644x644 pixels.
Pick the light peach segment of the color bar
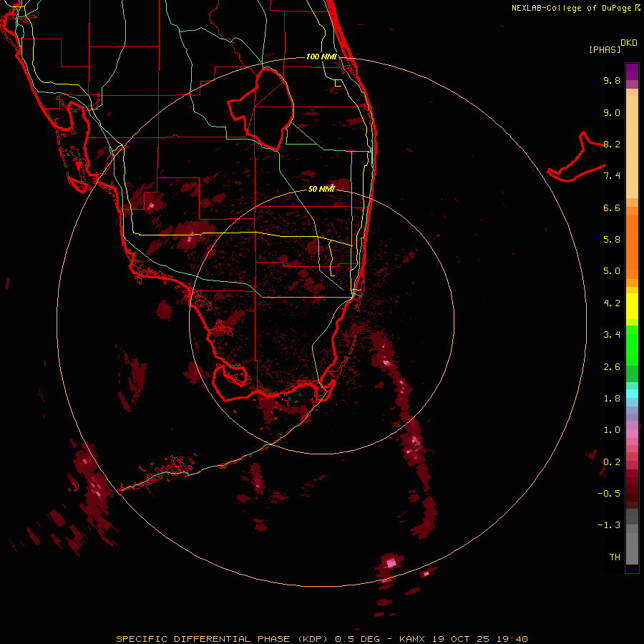[x=632, y=147]
